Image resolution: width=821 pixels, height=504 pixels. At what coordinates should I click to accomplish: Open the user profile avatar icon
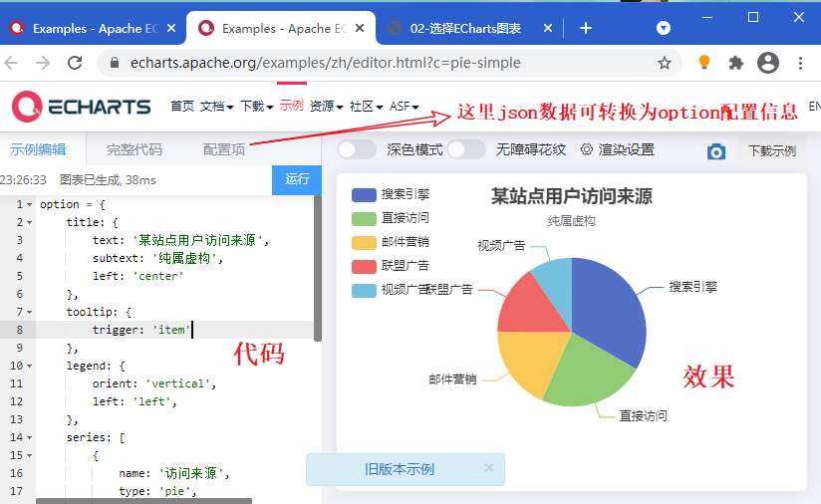(768, 63)
